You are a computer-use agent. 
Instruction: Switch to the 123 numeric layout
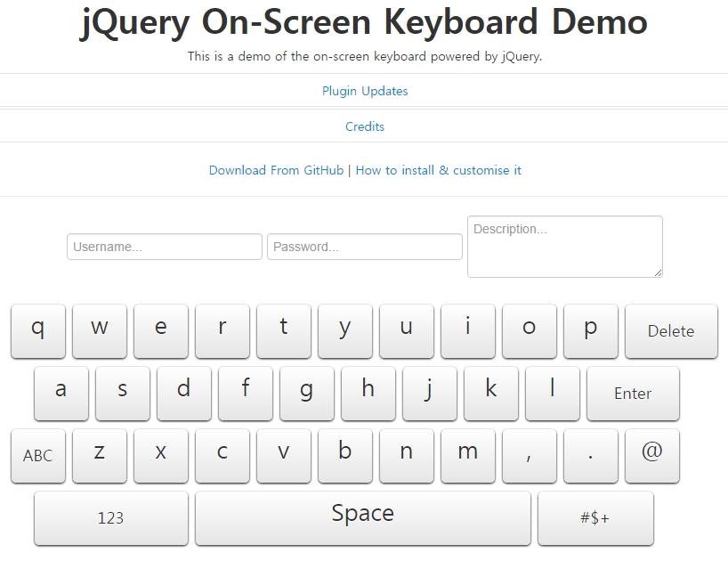click(x=111, y=517)
